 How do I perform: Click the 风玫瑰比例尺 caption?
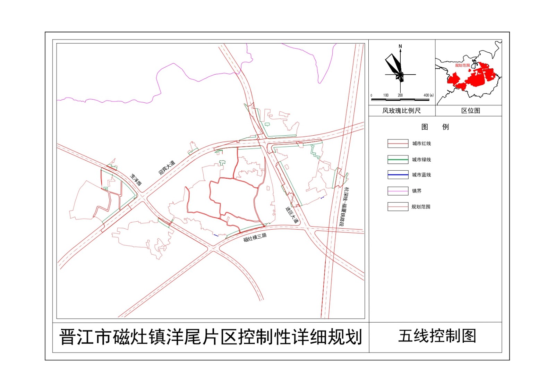pyautogui.click(x=401, y=111)
